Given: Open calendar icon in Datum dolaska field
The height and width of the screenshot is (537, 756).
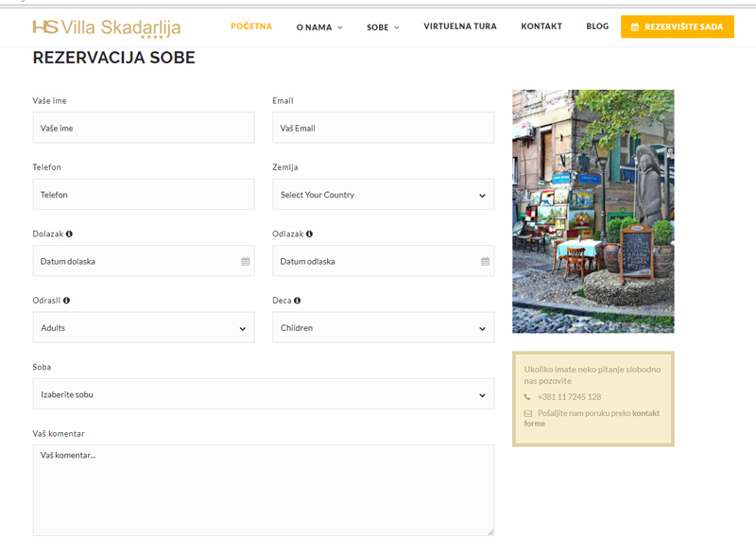Looking at the screenshot, I should [246, 261].
